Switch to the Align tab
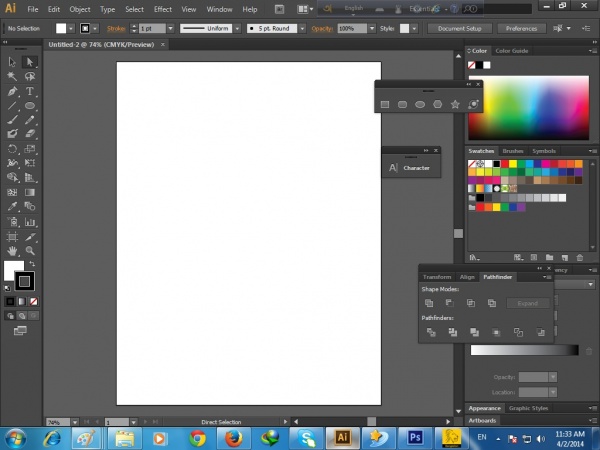 coord(467,276)
